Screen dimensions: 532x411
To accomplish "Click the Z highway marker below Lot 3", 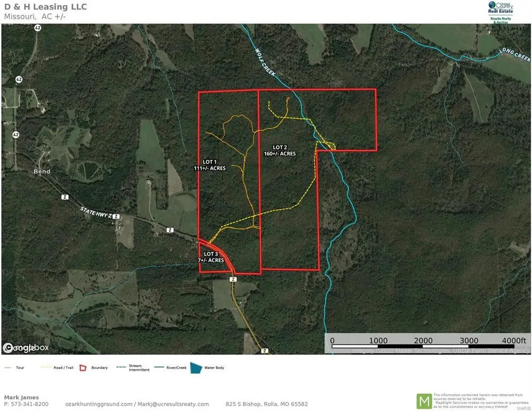I will (x=233, y=279).
